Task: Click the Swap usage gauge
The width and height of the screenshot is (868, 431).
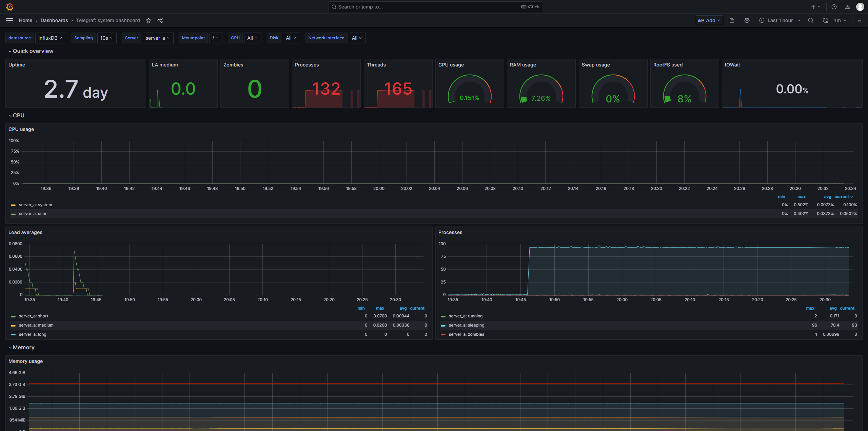Action: [613, 89]
